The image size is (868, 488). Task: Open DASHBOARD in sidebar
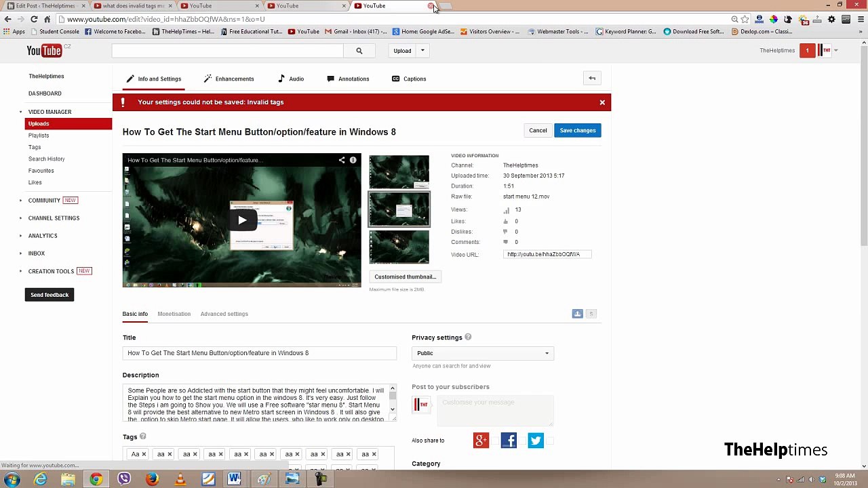pos(45,94)
